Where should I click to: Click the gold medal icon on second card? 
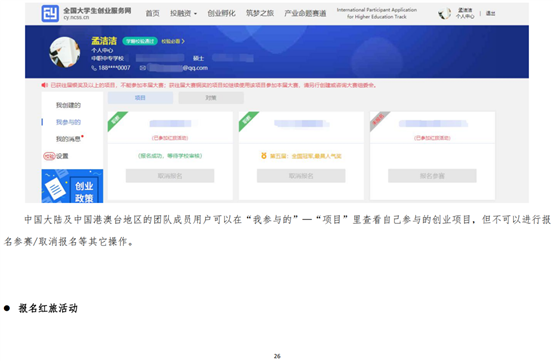263,155
